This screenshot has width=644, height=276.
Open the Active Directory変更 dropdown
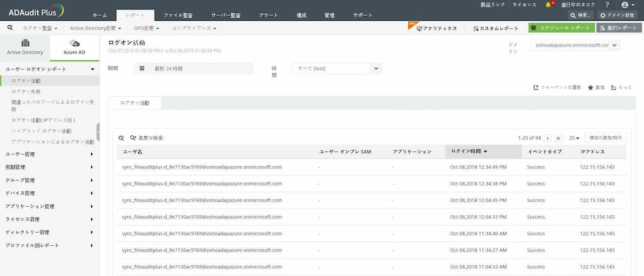96,28
